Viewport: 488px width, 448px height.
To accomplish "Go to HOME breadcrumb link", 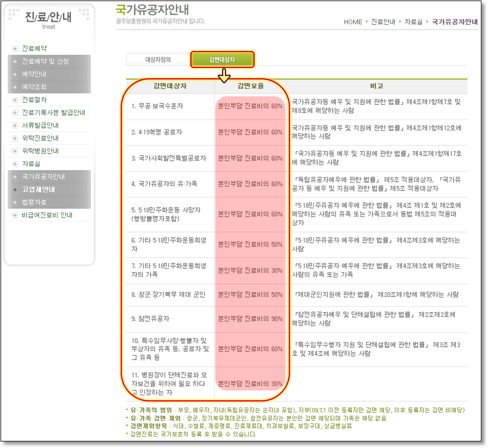I will coord(353,22).
